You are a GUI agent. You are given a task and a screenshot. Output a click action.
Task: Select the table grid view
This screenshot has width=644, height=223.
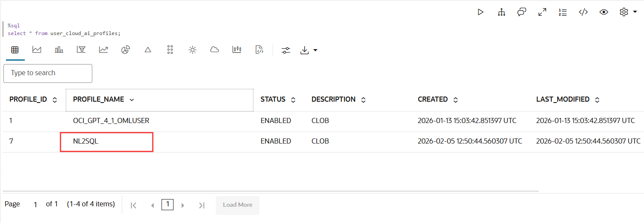[15, 50]
